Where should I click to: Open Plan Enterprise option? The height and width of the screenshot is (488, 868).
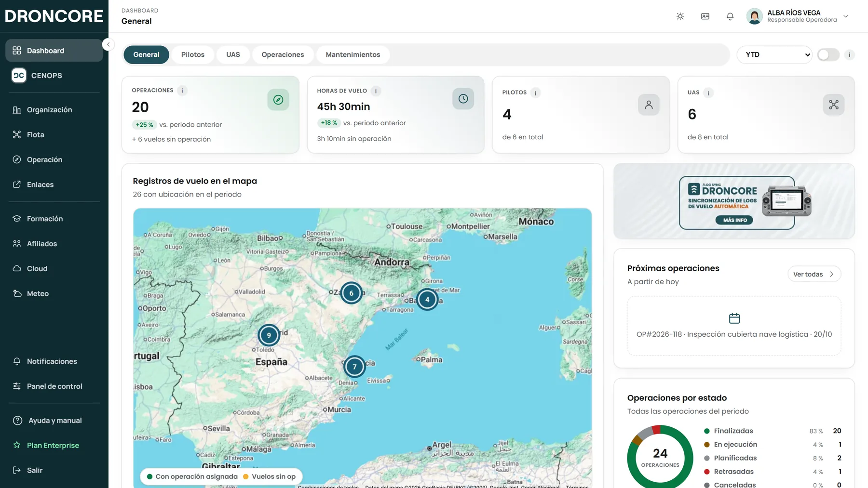(54, 445)
